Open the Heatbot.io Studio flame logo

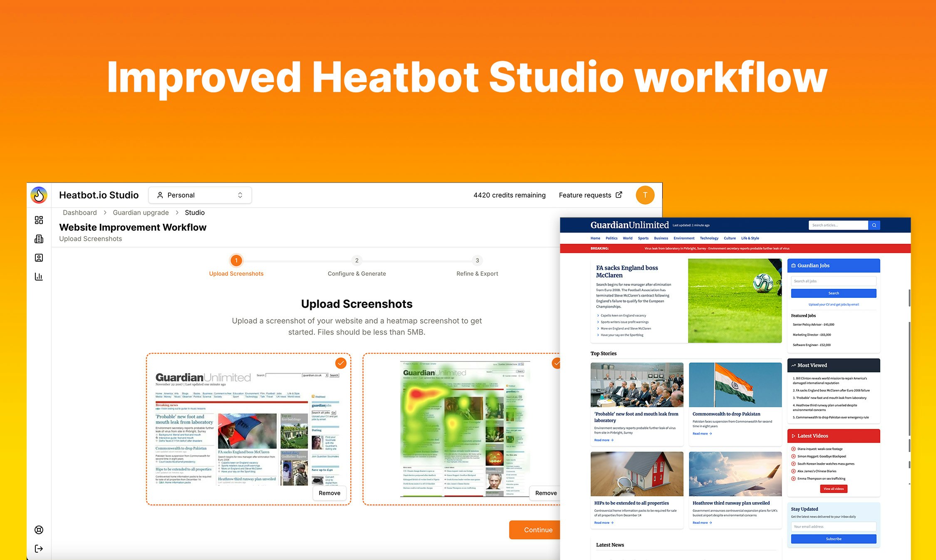[39, 195]
